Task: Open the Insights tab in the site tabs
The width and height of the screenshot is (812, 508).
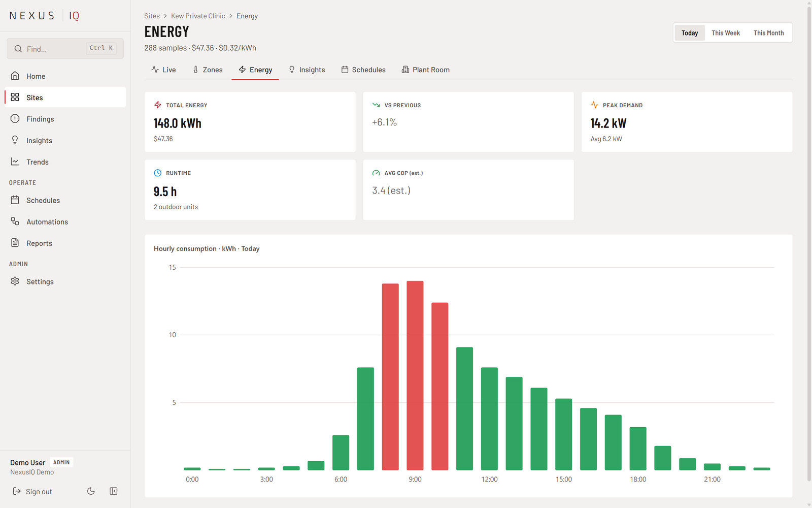Action: (x=307, y=70)
